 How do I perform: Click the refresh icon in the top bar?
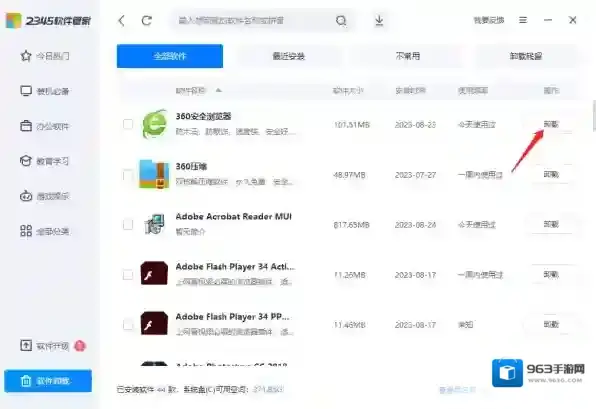147,21
